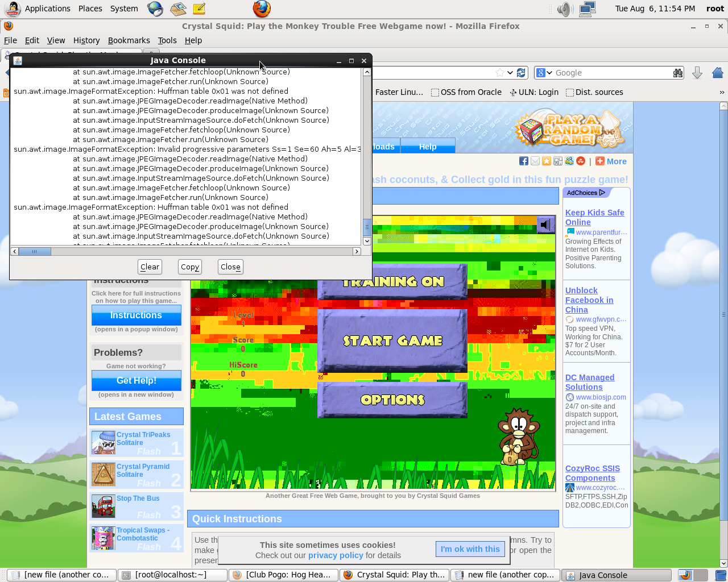
Task: Accept cookies with "I'm ok with this"
Action: tap(470, 549)
